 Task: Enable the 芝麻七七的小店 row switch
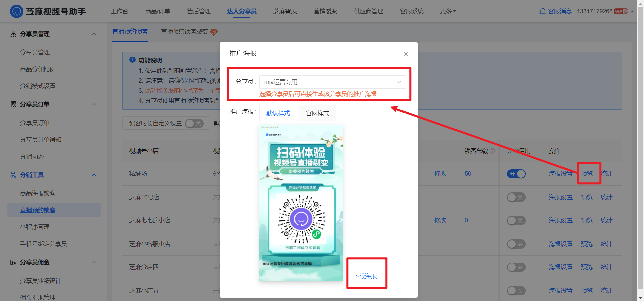pos(516,220)
